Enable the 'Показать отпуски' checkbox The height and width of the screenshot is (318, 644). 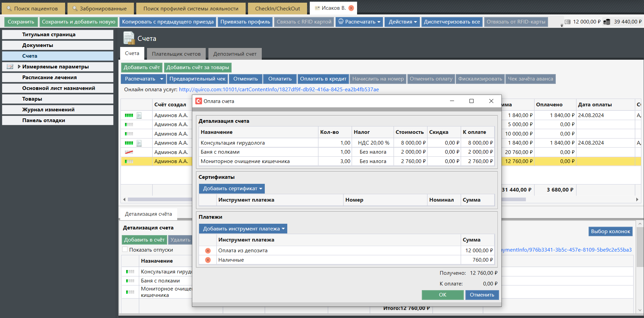point(125,250)
